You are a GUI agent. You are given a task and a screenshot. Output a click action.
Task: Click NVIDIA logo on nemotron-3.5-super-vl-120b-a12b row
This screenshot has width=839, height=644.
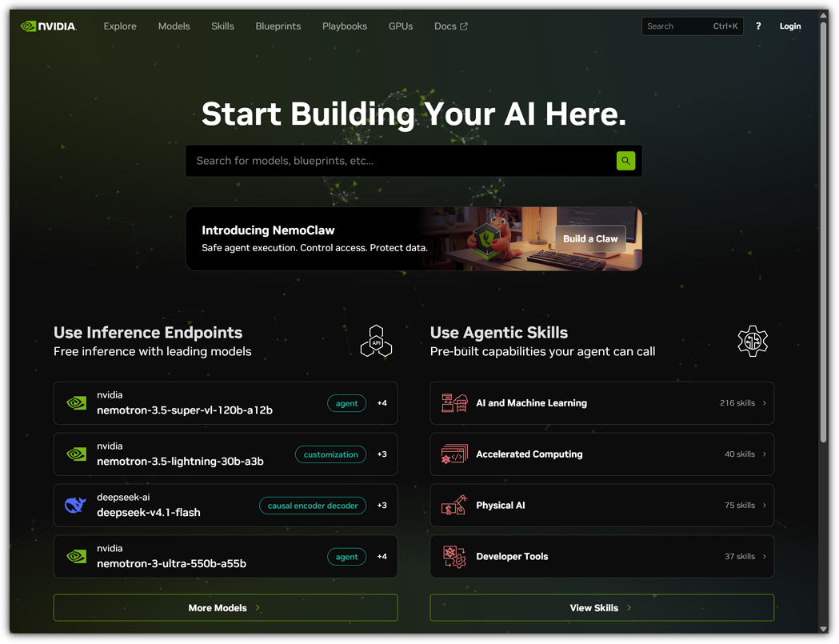(x=77, y=403)
